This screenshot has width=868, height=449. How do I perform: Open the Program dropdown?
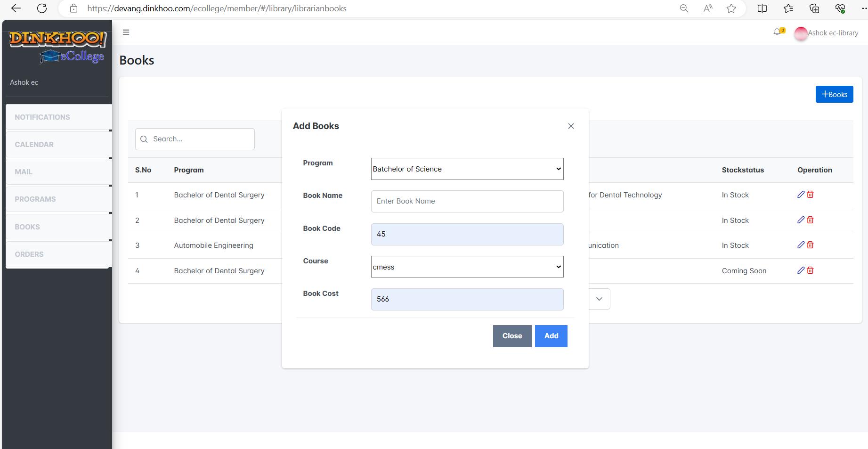point(467,169)
